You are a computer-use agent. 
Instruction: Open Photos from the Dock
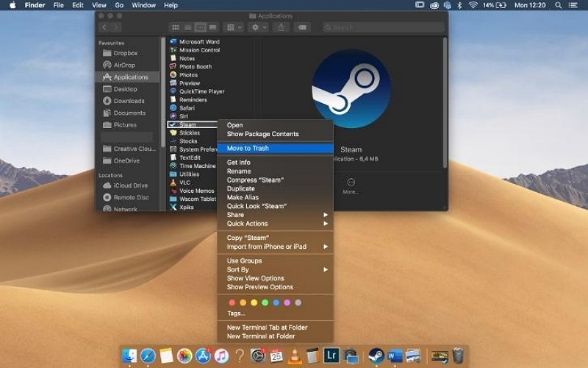tap(184, 355)
